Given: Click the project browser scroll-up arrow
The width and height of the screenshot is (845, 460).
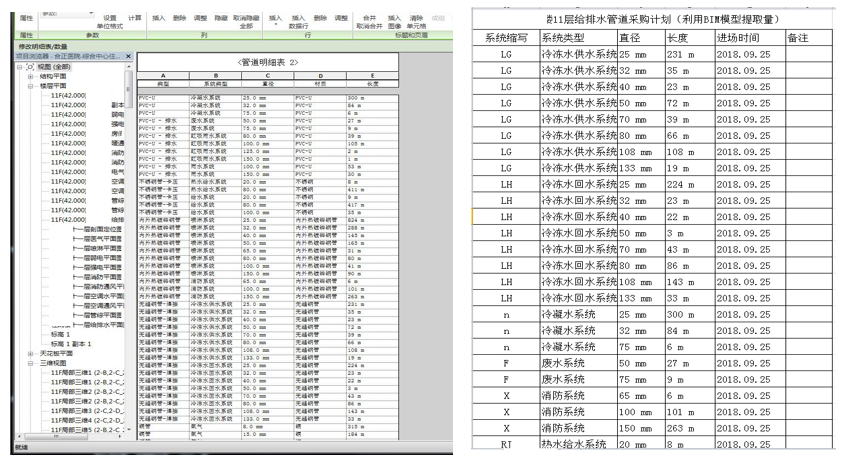Looking at the screenshot, I should (128, 66).
